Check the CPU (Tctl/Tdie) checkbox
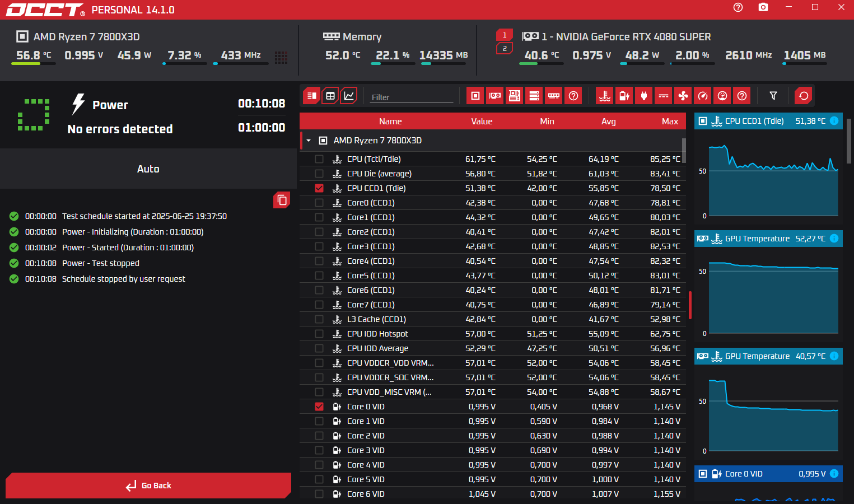 click(319, 159)
